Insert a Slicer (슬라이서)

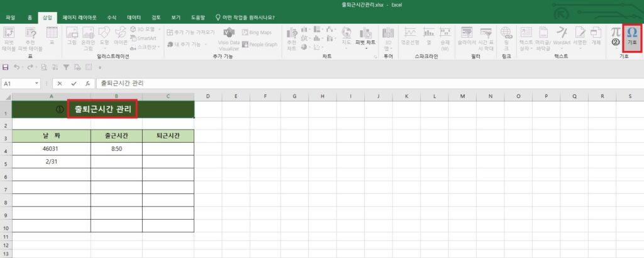[467, 36]
